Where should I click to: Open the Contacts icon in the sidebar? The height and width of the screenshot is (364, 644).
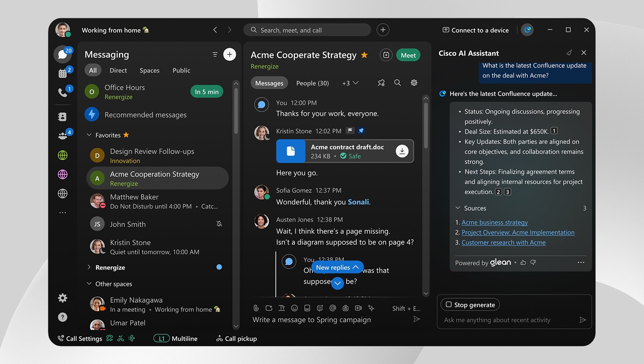point(63,117)
